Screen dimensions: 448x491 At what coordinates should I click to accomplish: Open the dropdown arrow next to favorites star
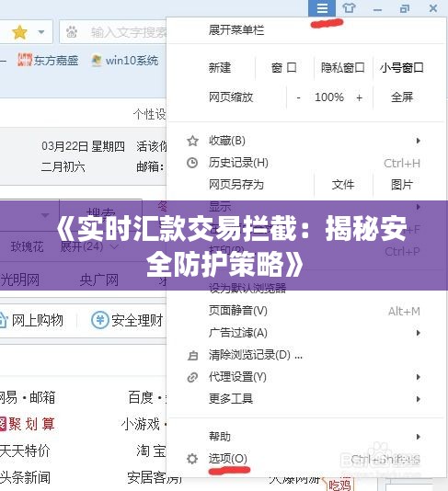pos(41,32)
